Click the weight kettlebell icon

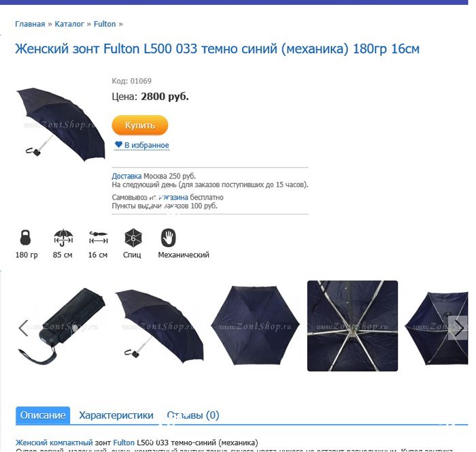pos(25,238)
